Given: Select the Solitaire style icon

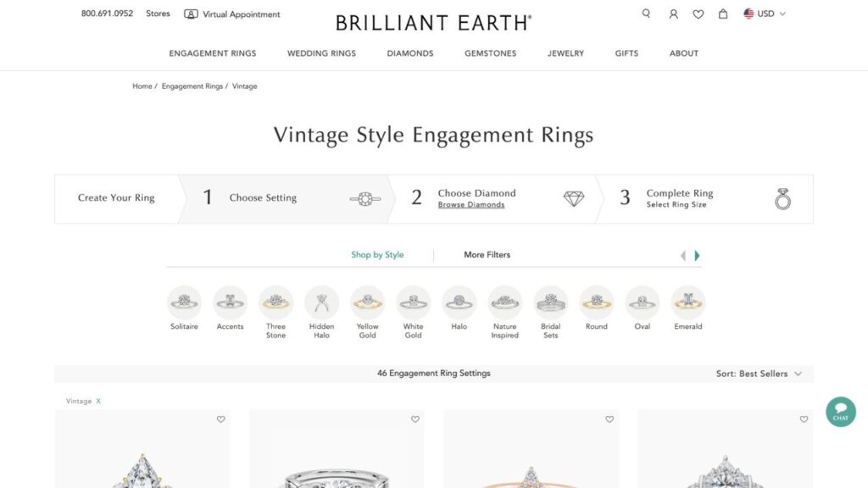Looking at the screenshot, I should (184, 302).
